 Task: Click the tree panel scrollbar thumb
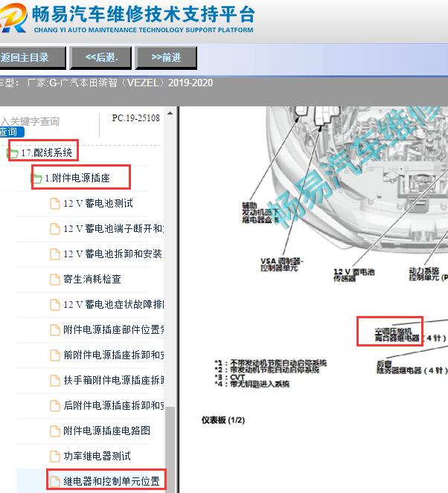point(170,450)
